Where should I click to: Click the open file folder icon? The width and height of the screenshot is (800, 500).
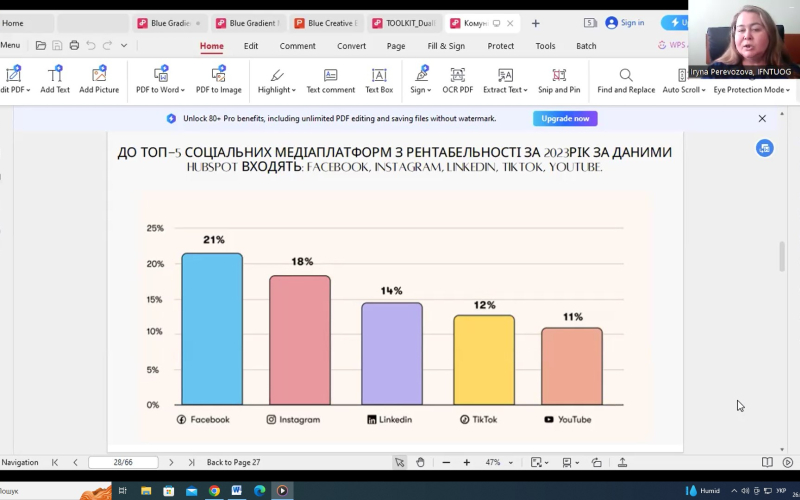pyautogui.click(x=41, y=45)
